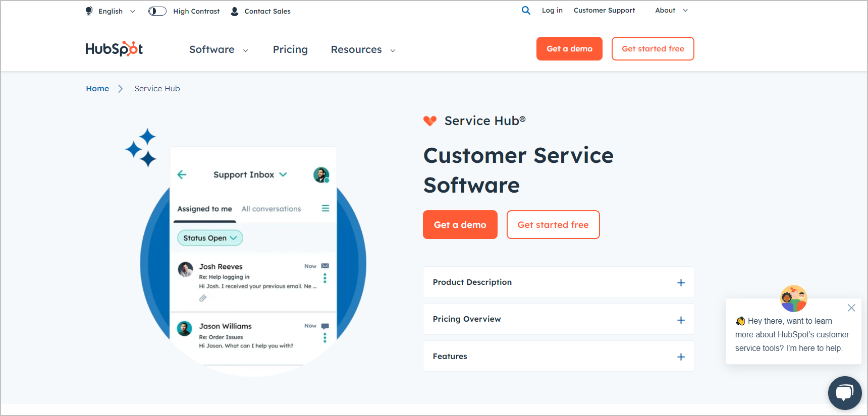Toggle High Contrast switch
This screenshot has height=416, width=868.
157,11
